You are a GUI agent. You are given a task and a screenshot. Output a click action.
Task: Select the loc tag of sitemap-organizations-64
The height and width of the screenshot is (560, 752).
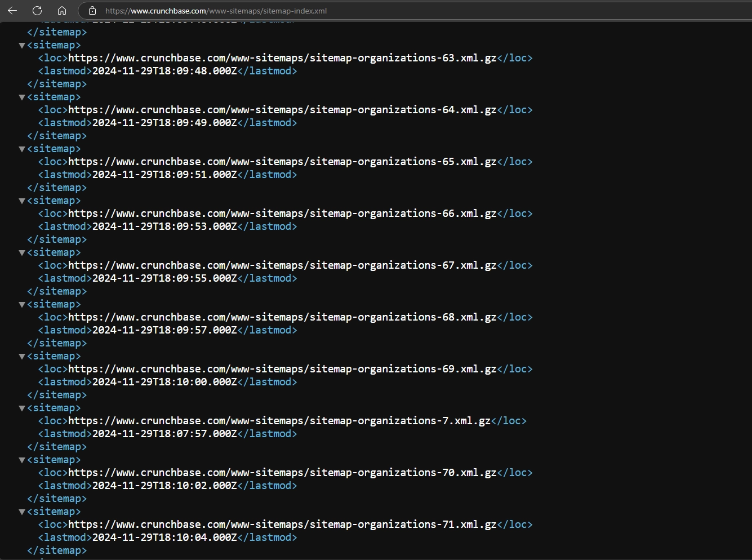point(52,109)
